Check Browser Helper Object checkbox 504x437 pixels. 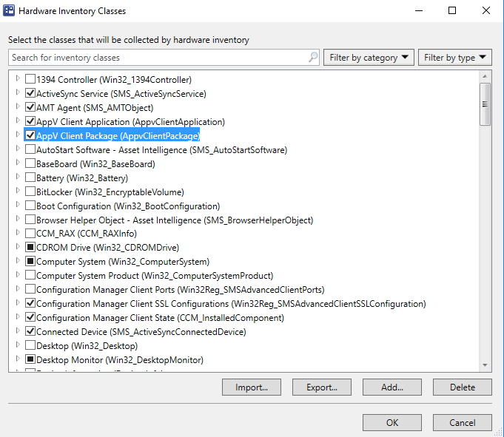[x=30, y=220]
